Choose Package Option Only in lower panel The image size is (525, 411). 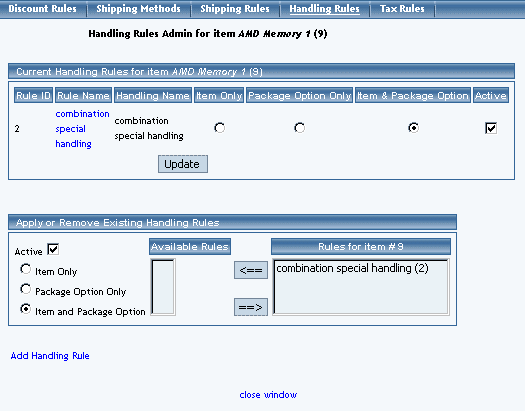point(25,289)
